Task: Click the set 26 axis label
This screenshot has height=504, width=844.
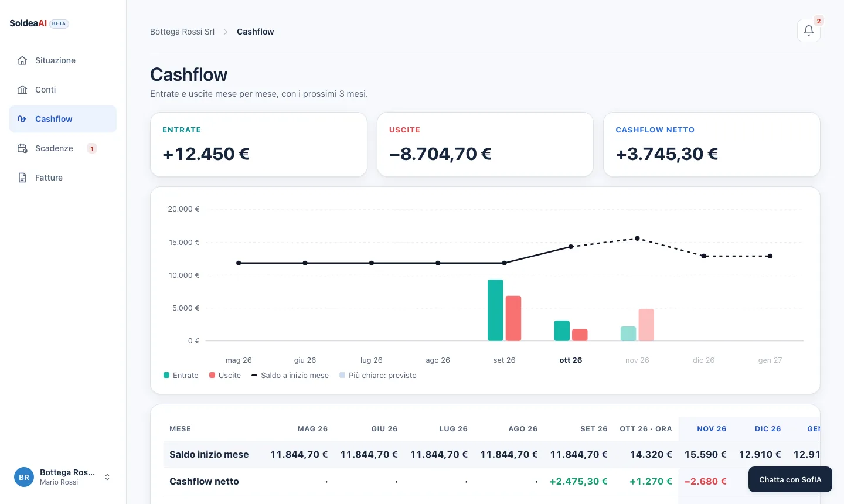Action: 504,360
